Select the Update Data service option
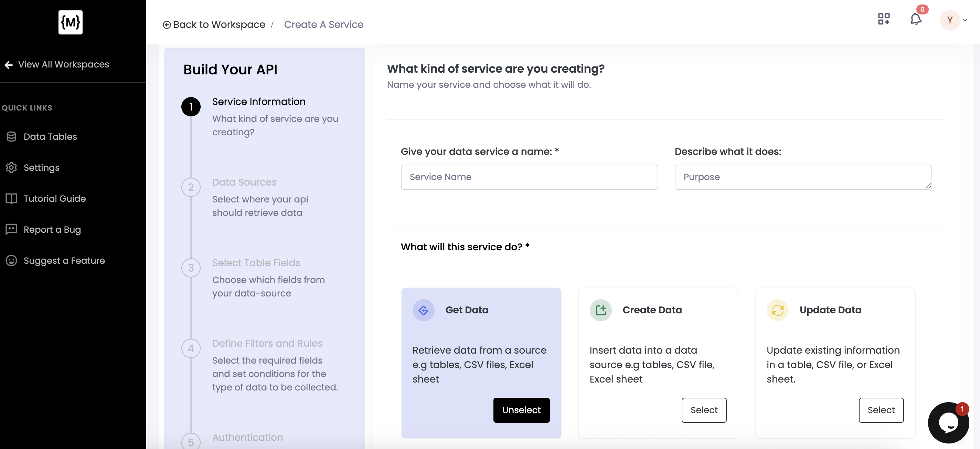980x449 pixels. [881, 410]
